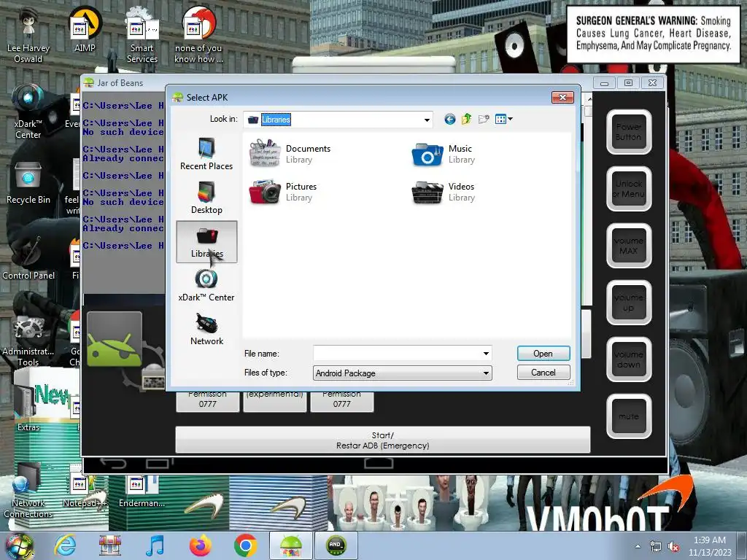This screenshot has height=560, width=747.
Task: Open the AIMP desktop shortcut
Action: coord(85,29)
